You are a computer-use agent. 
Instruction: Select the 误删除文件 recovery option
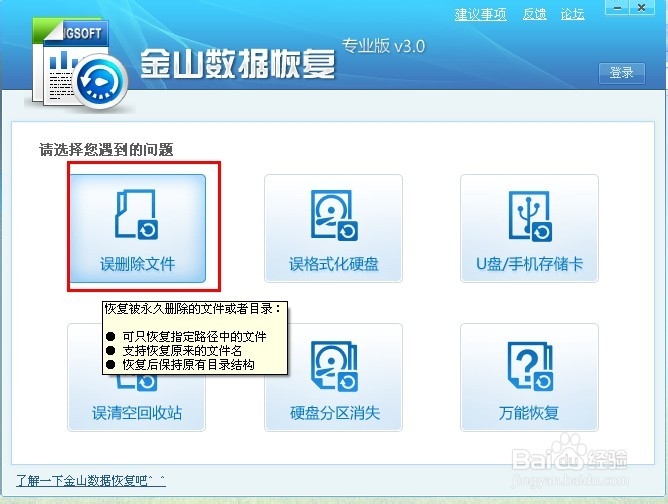[138, 228]
